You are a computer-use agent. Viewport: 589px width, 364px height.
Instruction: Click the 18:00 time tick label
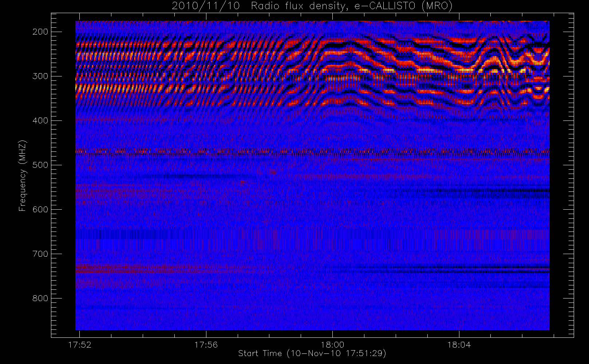point(332,345)
